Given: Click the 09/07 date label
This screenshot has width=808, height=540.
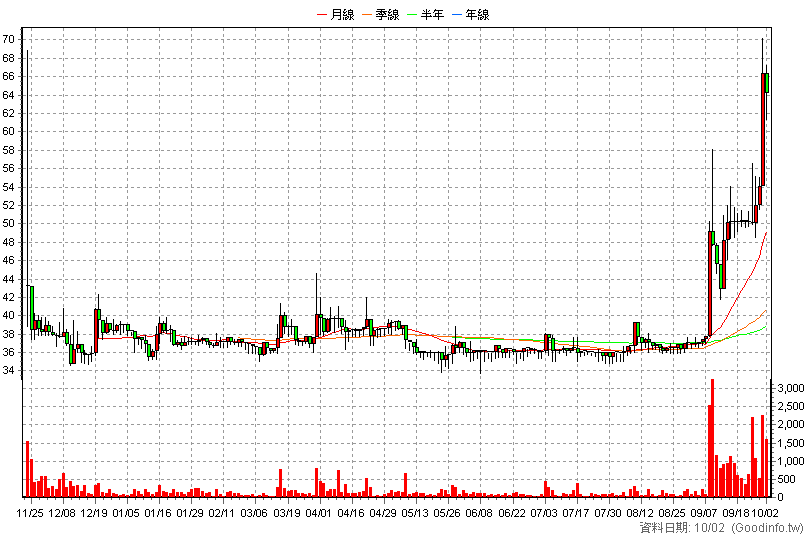Looking at the screenshot, I should coord(704,513).
